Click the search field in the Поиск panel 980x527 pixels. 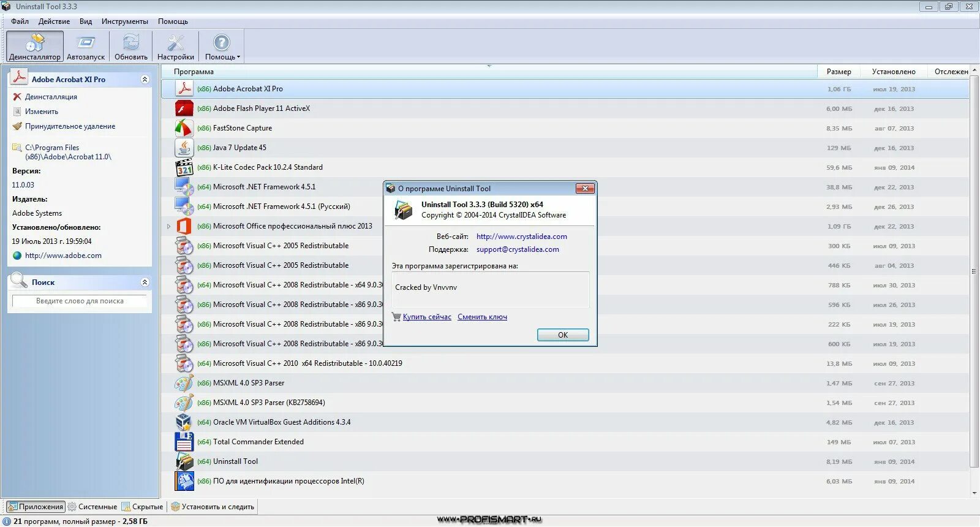[x=80, y=301]
